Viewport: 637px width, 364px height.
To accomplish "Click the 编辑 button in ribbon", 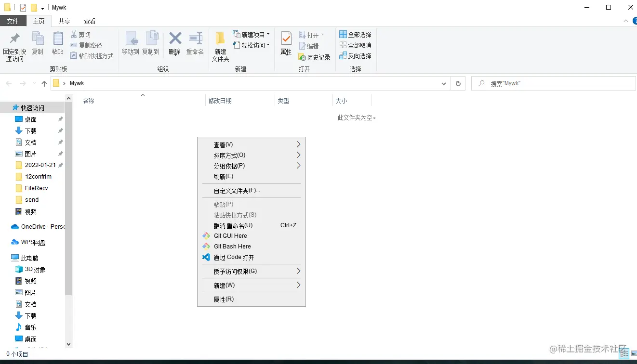I will click(x=309, y=46).
